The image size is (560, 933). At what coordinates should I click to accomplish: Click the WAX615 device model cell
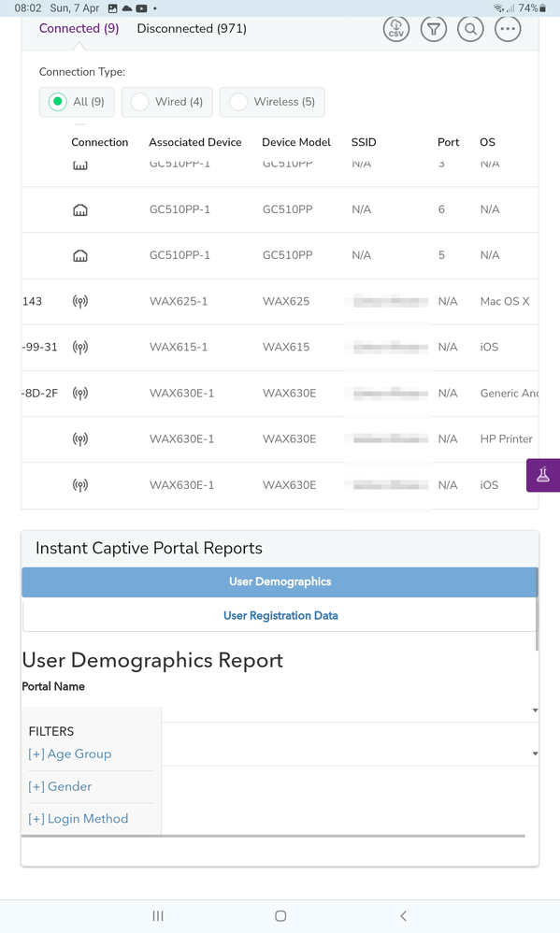pyautogui.click(x=286, y=347)
